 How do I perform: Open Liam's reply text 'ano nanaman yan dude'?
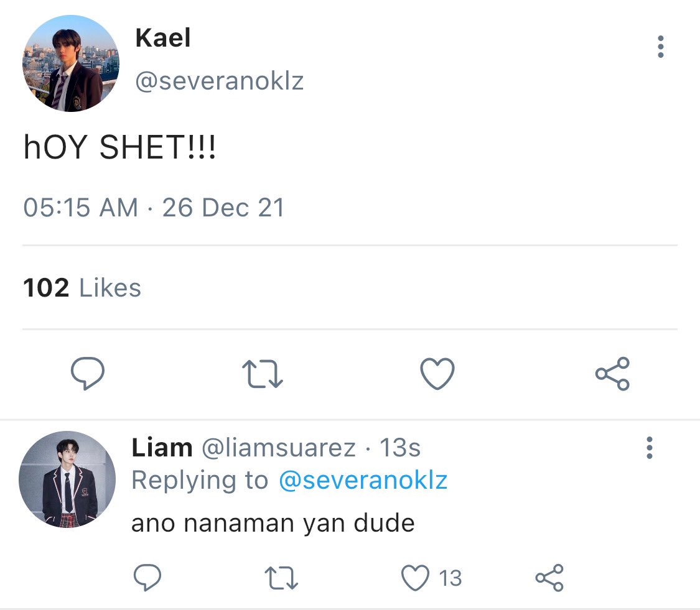(273, 523)
